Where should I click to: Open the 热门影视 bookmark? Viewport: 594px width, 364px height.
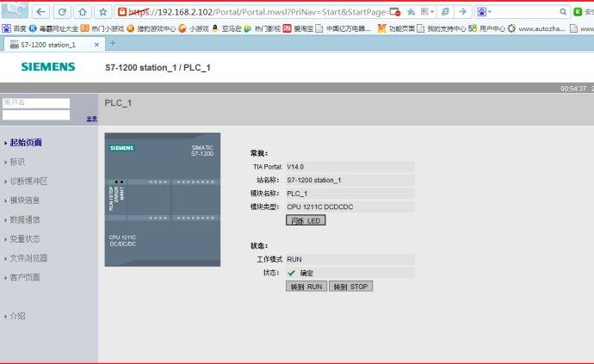263,28
